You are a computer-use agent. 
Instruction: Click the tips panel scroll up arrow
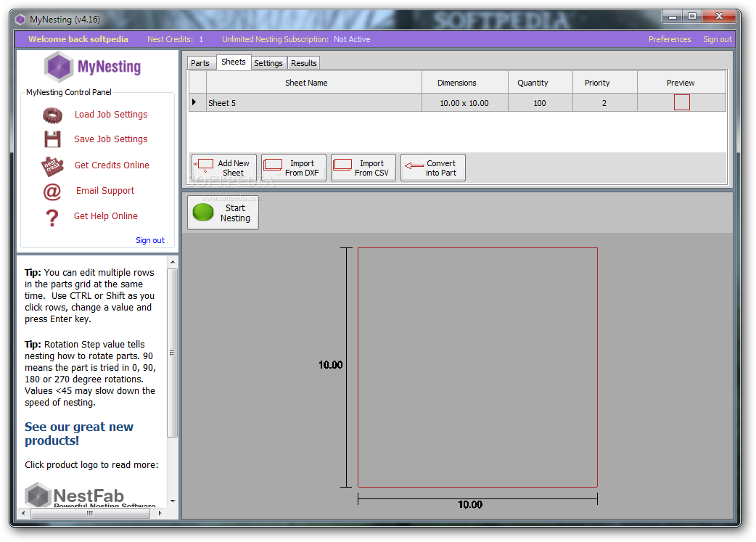coord(173,262)
